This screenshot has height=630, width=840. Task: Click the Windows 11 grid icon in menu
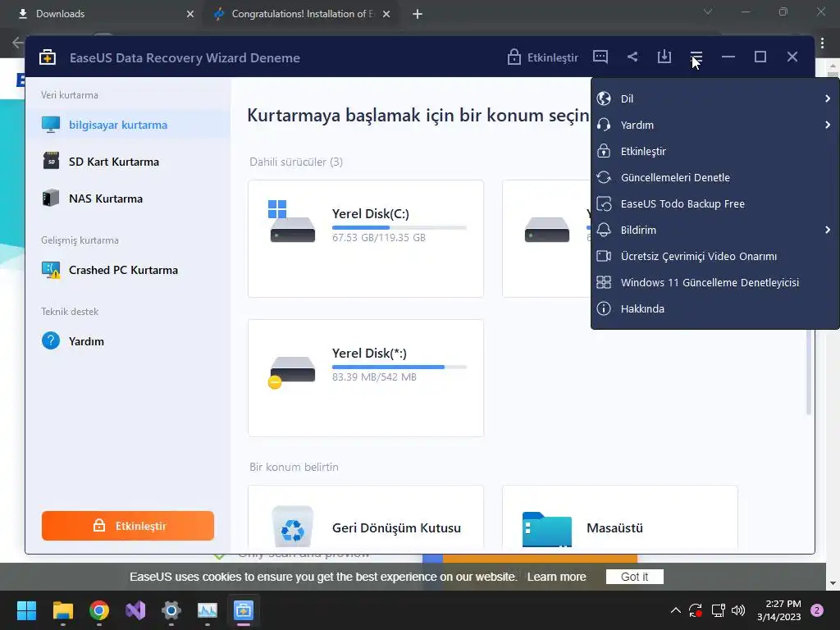click(x=604, y=282)
